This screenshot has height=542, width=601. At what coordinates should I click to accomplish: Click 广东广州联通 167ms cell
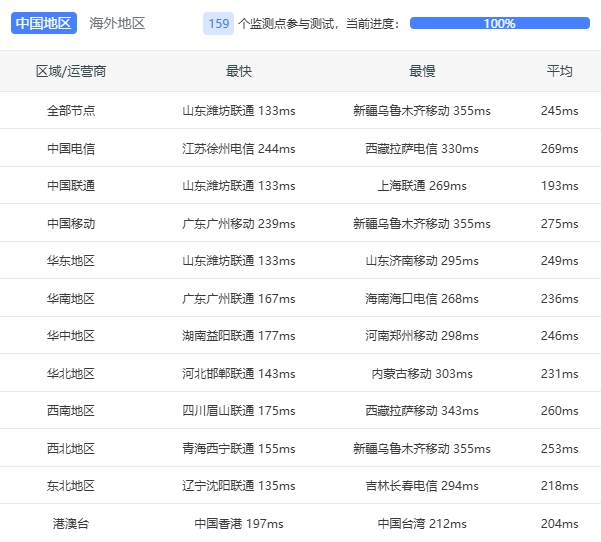[x=239, y=299]
